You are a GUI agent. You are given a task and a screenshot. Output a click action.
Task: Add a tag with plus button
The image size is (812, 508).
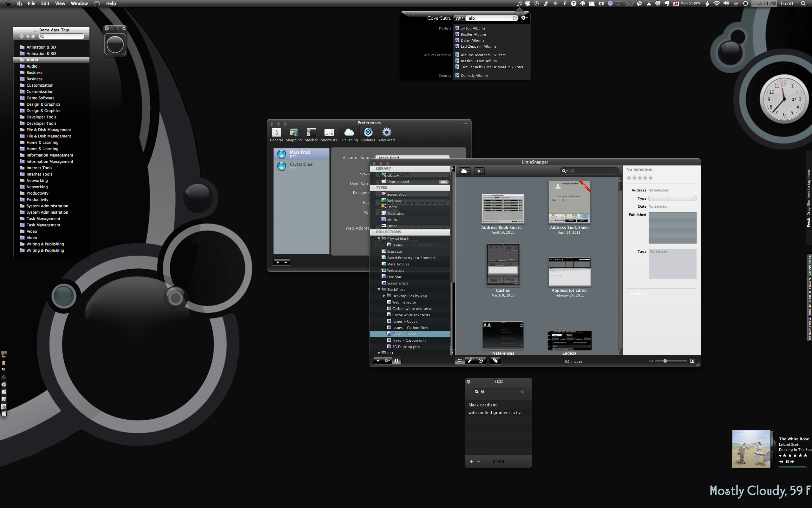click(471, 462)
